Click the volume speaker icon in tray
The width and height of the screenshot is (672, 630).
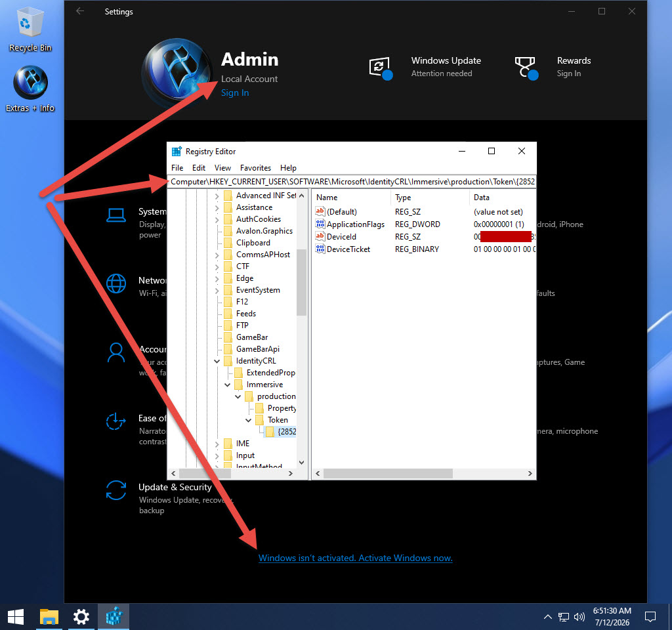tap(579, 617)
